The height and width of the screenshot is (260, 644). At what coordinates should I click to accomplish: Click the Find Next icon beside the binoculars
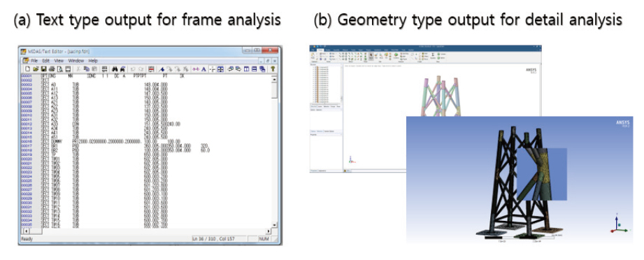point(122,69)
